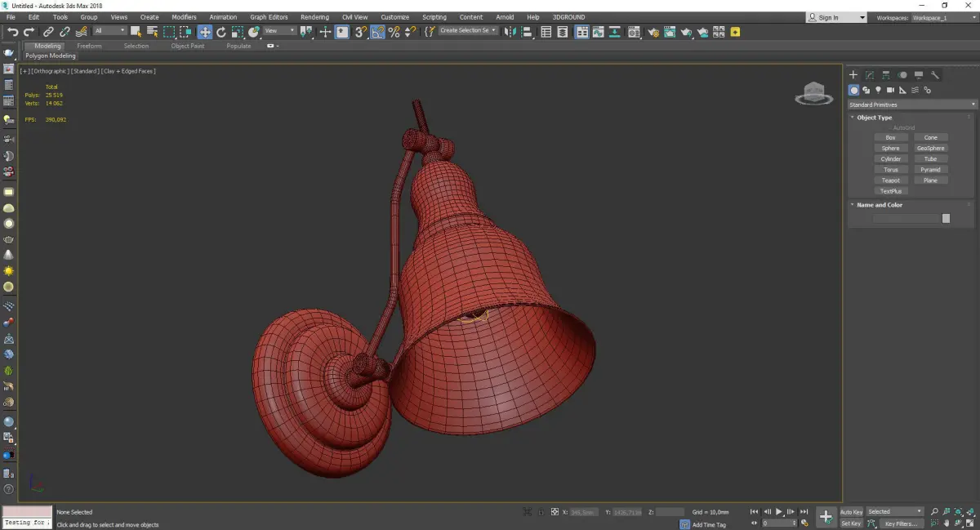This screenshot has width=980, height=530.
Task: Click the object color swatch
Action: click(946, 218)
